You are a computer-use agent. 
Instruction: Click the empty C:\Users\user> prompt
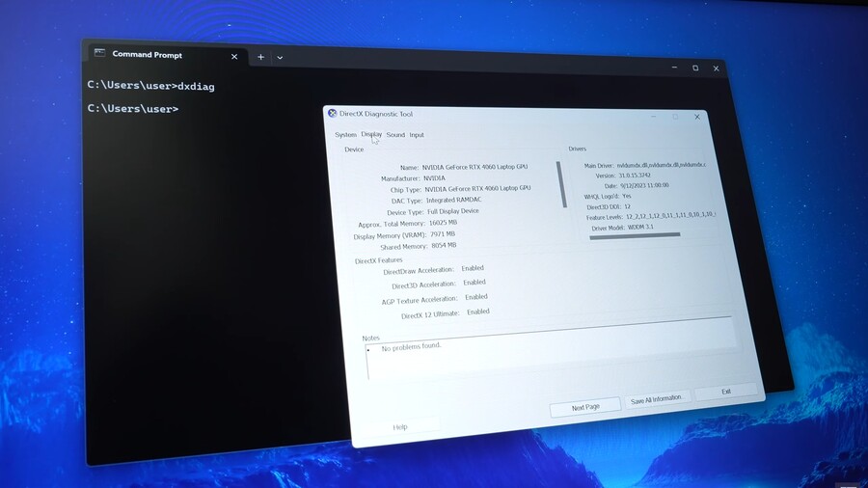click(133, 108)
